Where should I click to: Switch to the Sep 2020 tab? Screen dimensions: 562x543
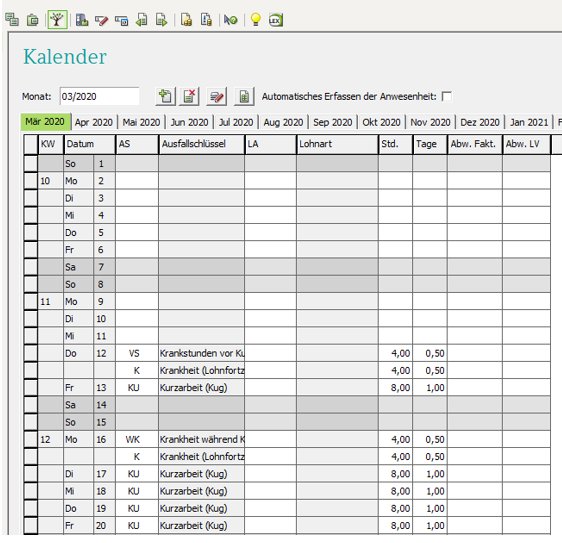tap(333, 123)
